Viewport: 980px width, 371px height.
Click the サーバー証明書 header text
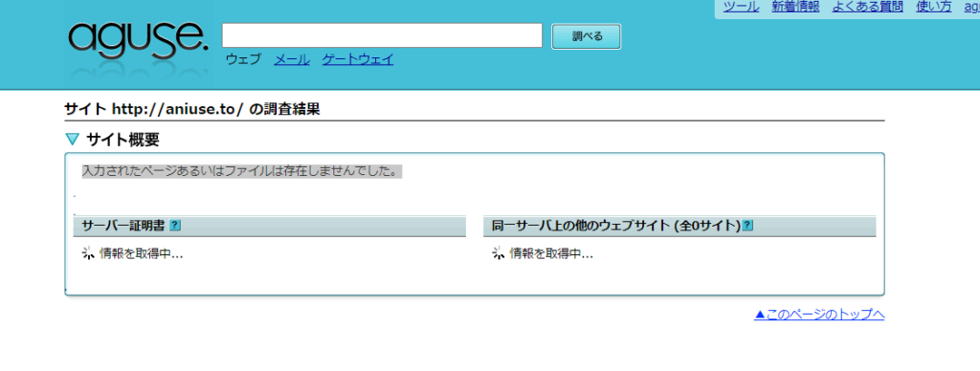123,226
